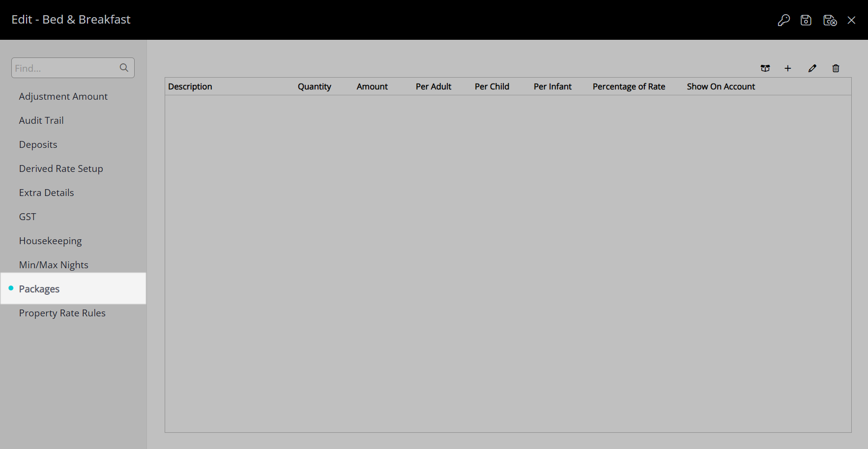Navigate to the GST section
Screen dimensions: 868x449
(28, 217)
